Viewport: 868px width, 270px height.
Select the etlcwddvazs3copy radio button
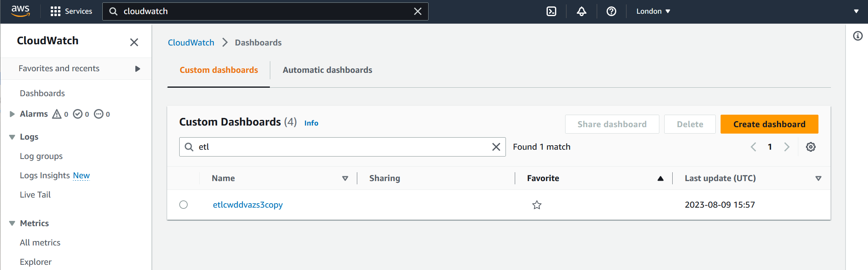click(184, 204)
